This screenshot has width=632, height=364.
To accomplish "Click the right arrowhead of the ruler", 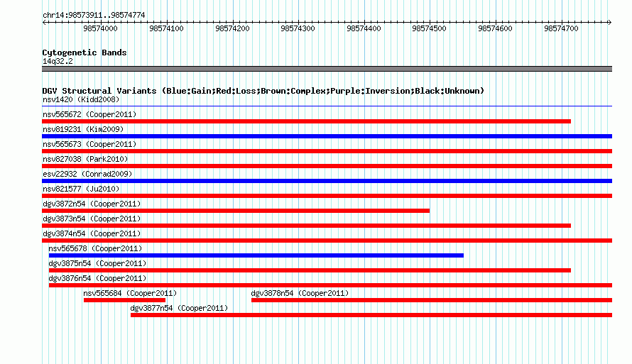I will click(610, 22).
